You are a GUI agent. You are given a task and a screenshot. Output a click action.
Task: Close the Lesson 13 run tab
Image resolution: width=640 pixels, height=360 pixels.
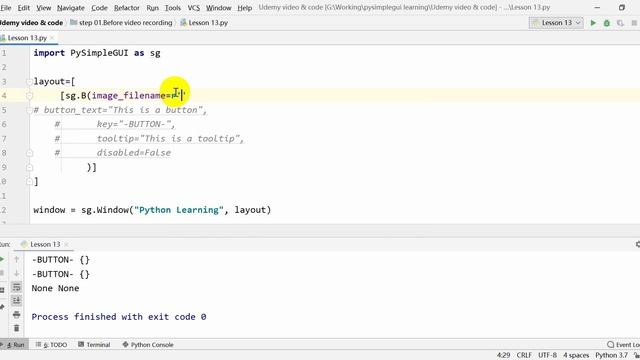[x=66, y=244]
